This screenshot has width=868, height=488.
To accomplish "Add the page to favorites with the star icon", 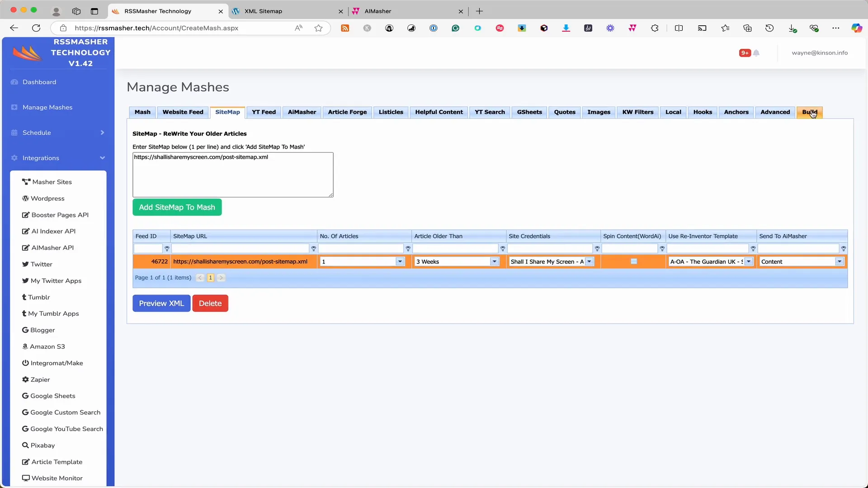I will pyautogui.click(x=319, y=28).
